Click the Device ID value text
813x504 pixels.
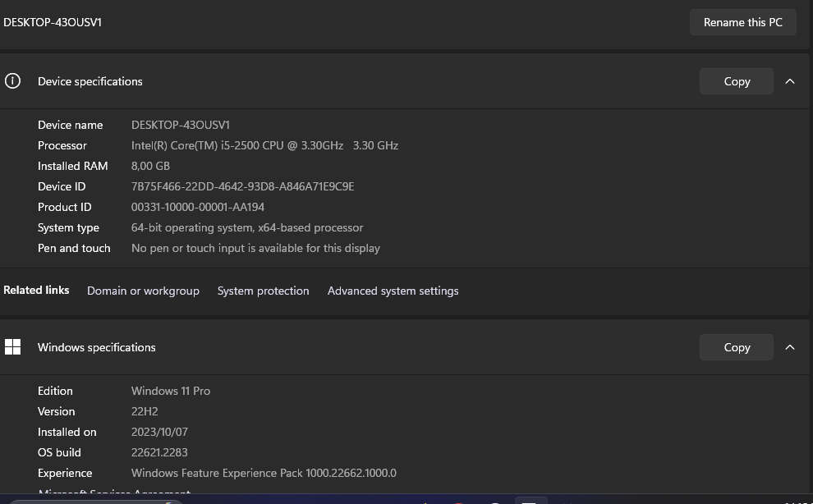[242, 186]
